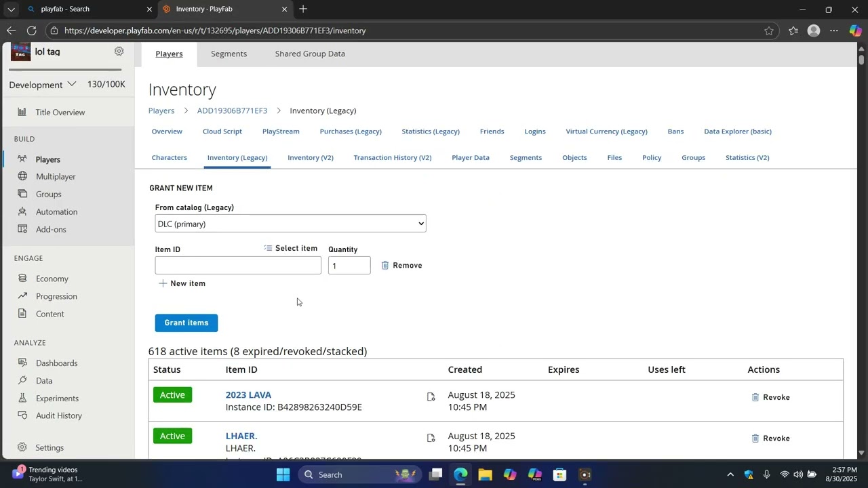Click the Quantity input field
The image size is (868, 488).
tap(349, 265)
